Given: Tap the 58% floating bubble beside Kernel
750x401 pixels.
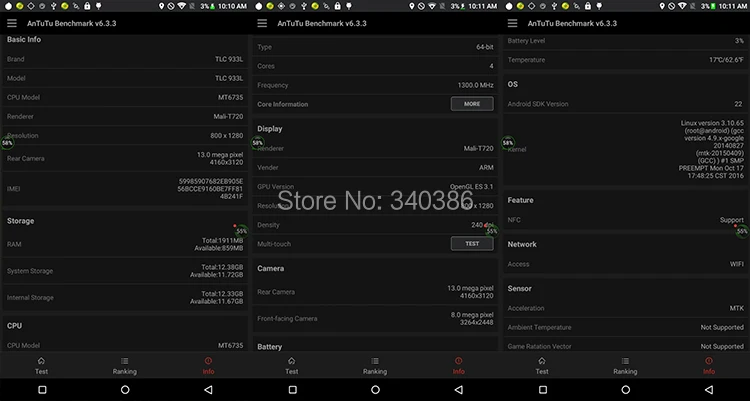Looking at the screenshot, I should (x=507, y=143).
